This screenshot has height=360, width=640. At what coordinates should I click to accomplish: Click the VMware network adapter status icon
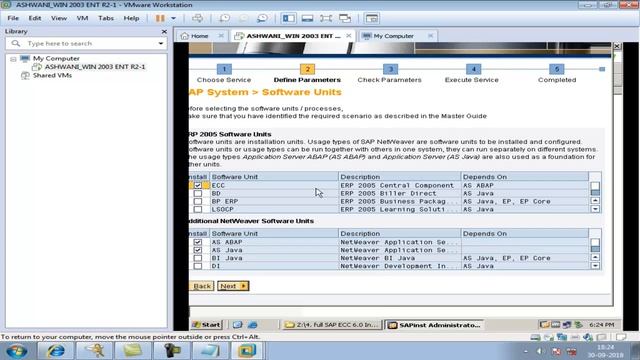(x=562, y=337)
